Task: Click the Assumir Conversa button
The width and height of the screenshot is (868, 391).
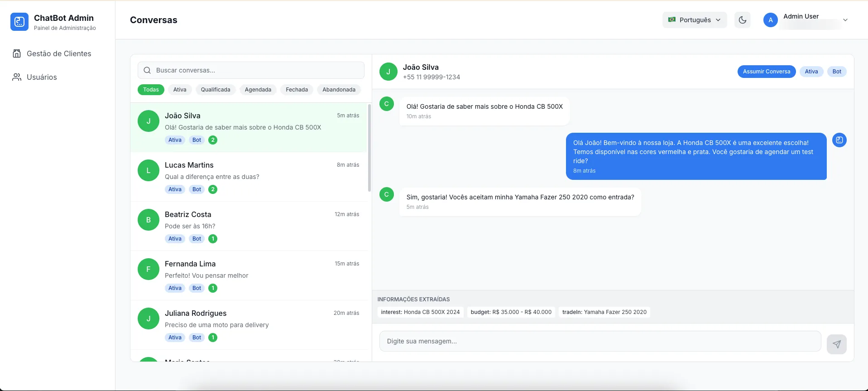Action: pos(767,72)
